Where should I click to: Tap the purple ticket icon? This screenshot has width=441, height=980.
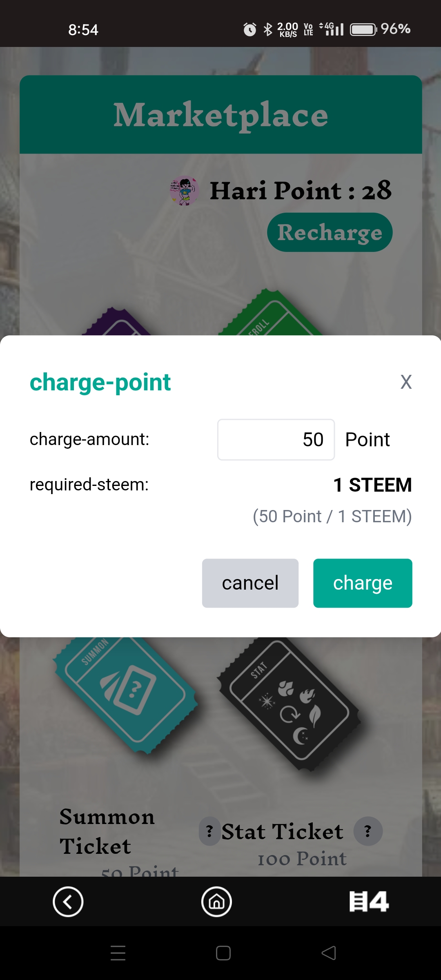pos(116,322)
